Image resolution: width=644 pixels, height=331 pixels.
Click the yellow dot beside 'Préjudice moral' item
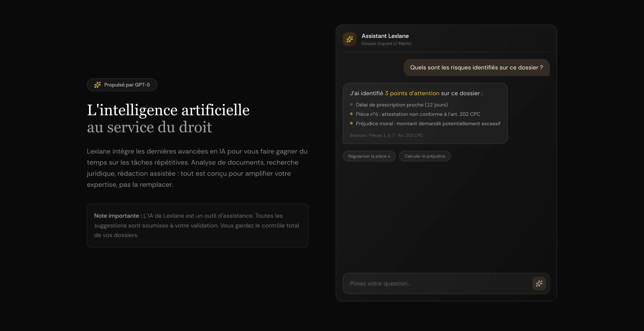click(352, 123)
